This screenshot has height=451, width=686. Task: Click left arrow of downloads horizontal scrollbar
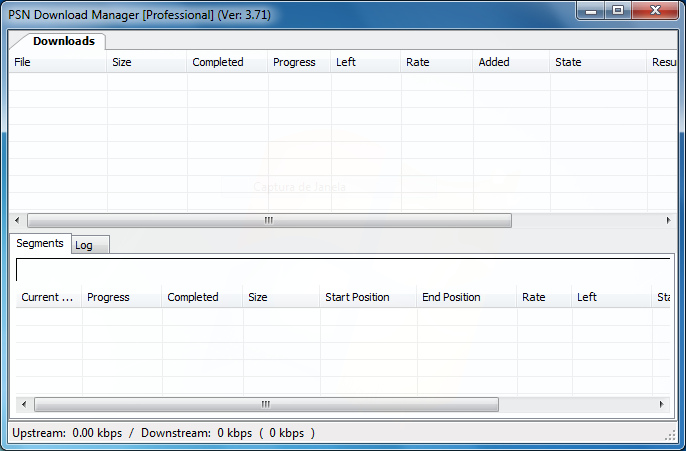point(17,220)
